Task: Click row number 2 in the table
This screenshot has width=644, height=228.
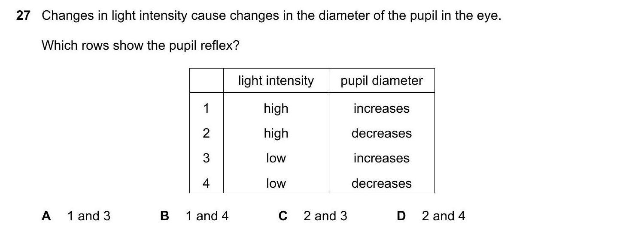Action: [x=206, y=133]
